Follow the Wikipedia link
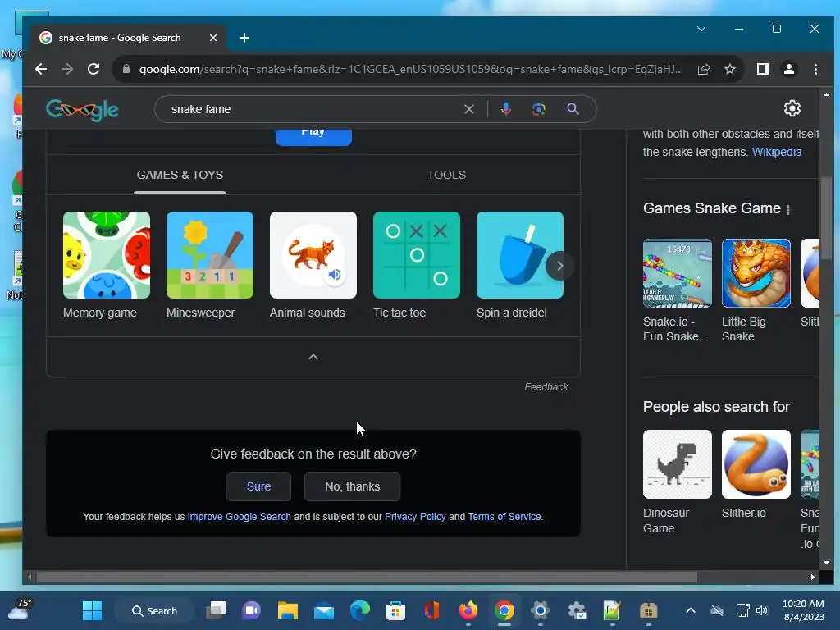840x630 pixels. [777, 152]
